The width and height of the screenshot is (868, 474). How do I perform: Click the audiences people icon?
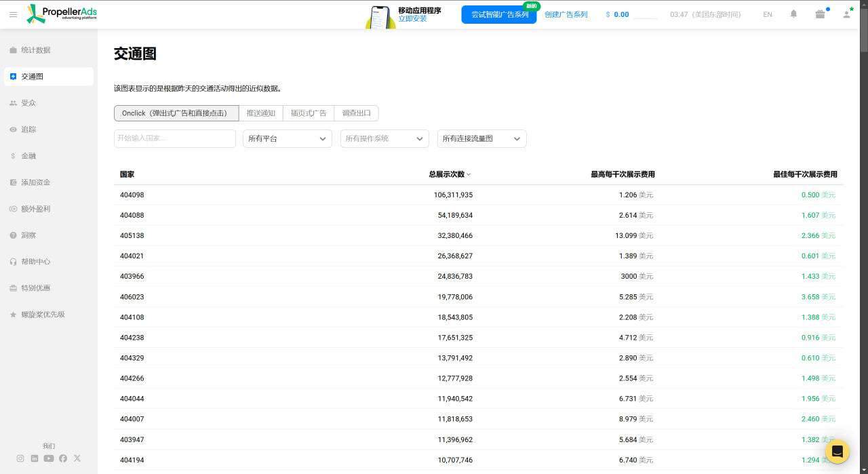point(13,103)
